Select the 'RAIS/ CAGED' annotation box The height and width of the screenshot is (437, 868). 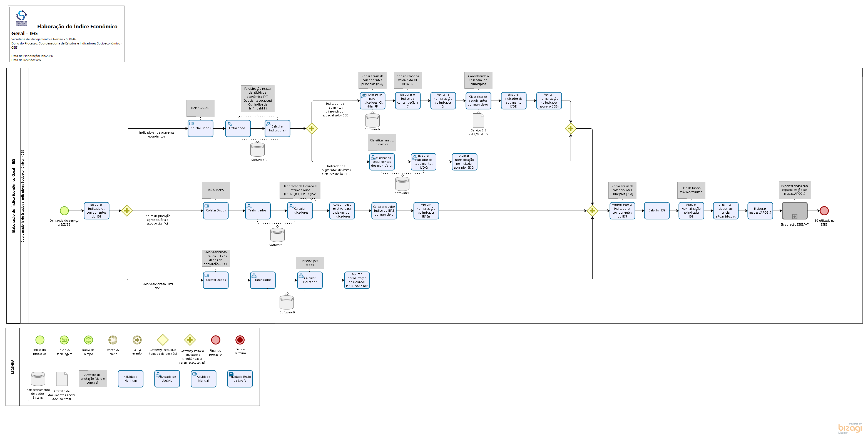200,108
